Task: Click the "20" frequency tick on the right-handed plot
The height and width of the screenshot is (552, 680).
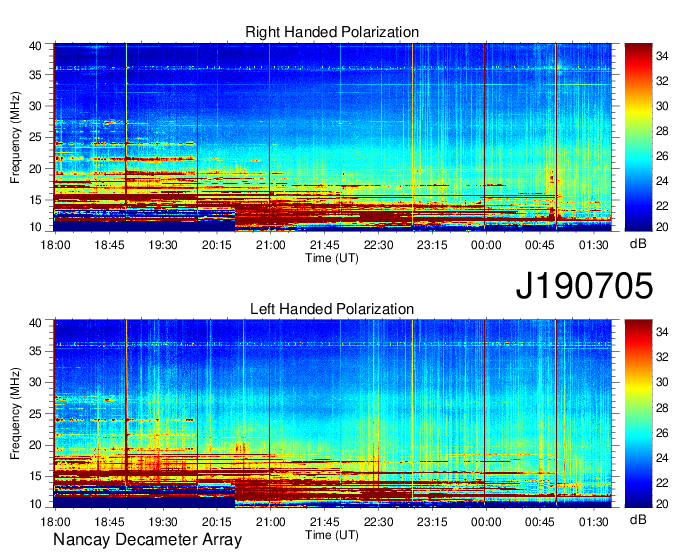Action: (36, 169)
